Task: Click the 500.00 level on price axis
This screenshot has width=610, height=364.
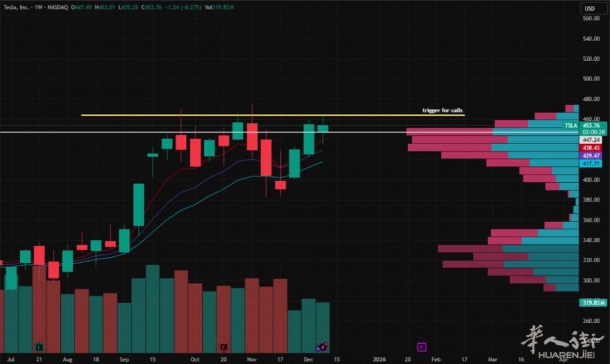Action: pos(591,79)
